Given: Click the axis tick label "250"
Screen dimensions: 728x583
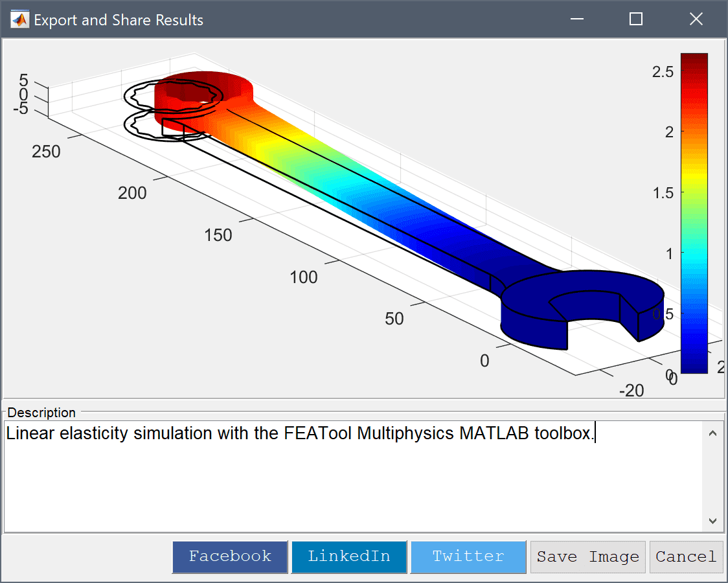Looking at the screenshot, I should pyautogui.click(x=46, y=152).
